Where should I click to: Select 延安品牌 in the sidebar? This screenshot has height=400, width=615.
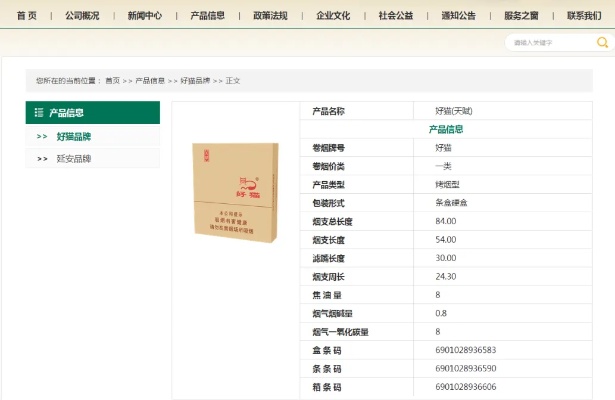[74, 159]
